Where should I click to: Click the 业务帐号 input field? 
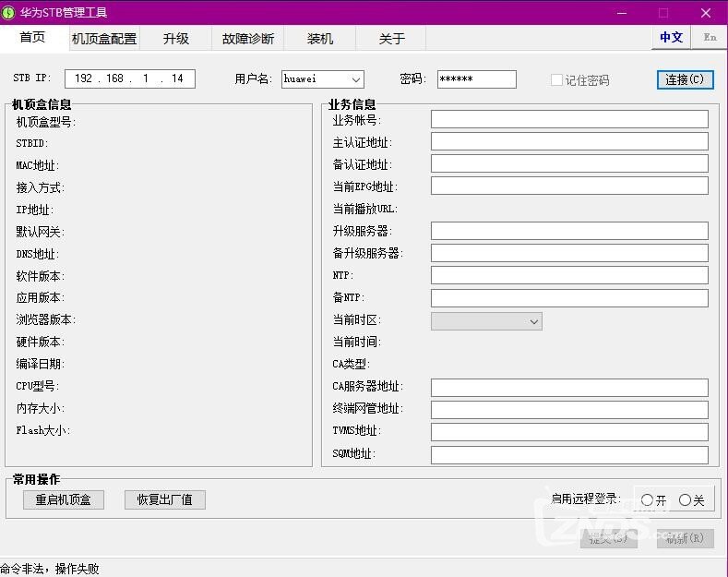569,119
